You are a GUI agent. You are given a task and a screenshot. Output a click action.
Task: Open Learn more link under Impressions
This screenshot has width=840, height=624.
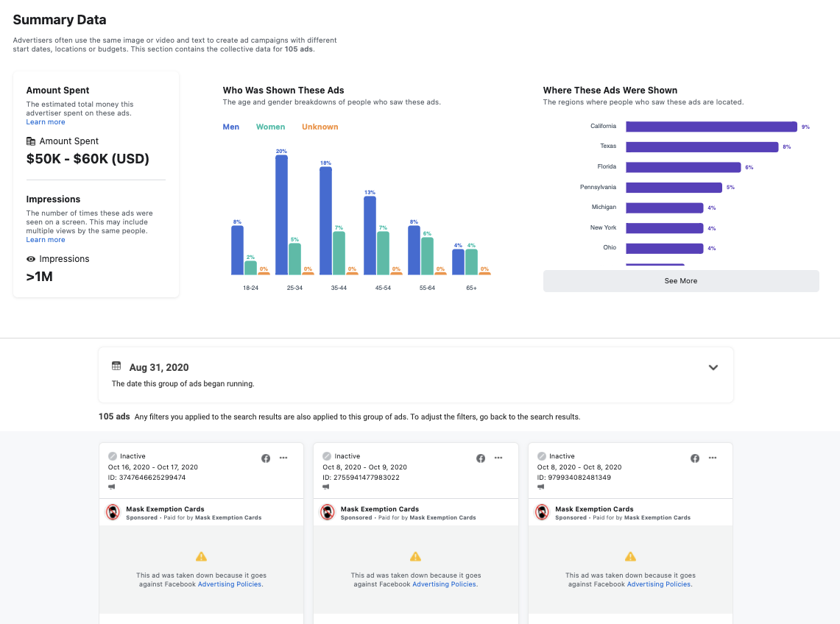pyautogui.click(x=46, y=240)
